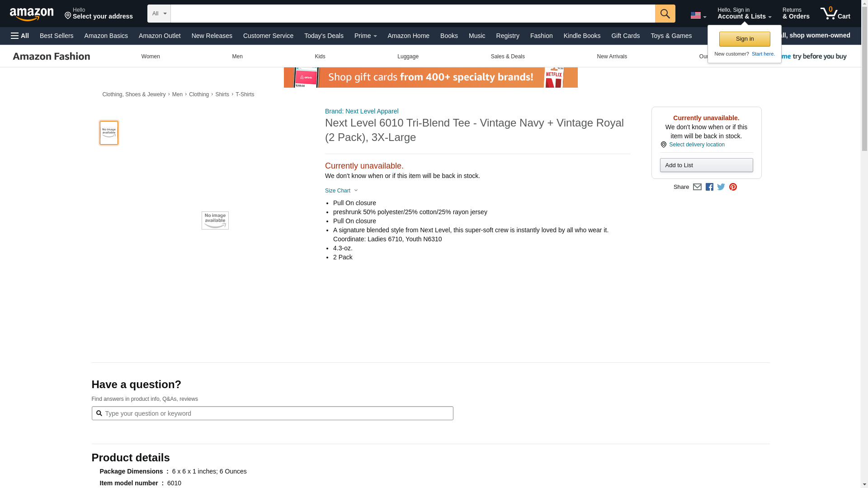
Task: Share the product on Twitter
Action: 721,187
